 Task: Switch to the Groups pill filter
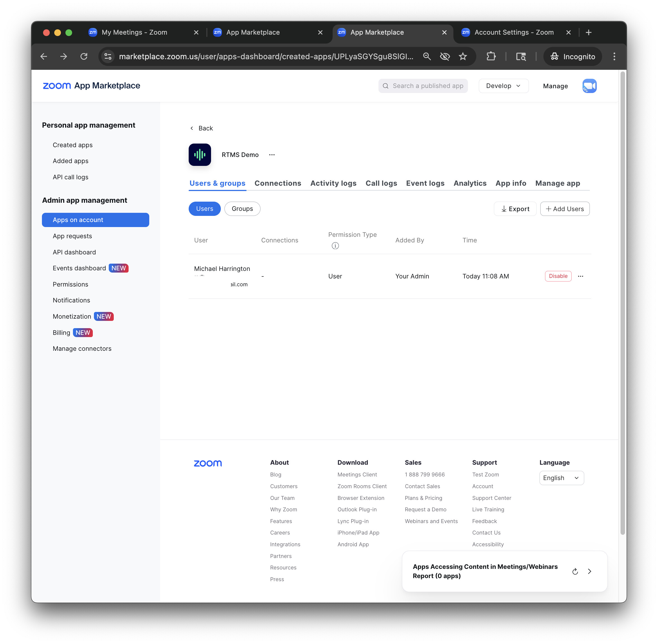(x=242, y=209)
